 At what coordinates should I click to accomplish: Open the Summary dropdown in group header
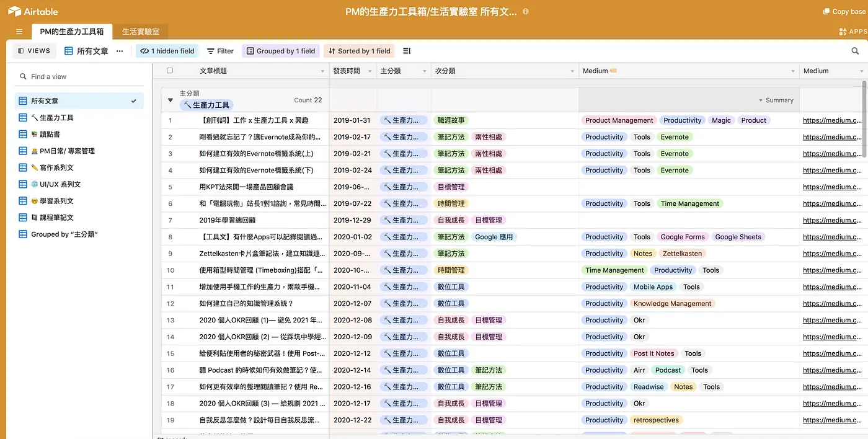(776, 100)
